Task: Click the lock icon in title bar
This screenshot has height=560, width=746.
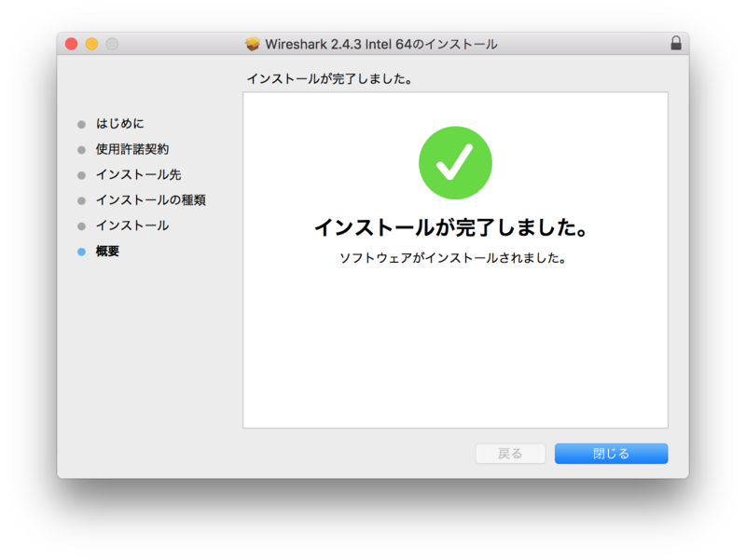Action: (x=676, y=43)
